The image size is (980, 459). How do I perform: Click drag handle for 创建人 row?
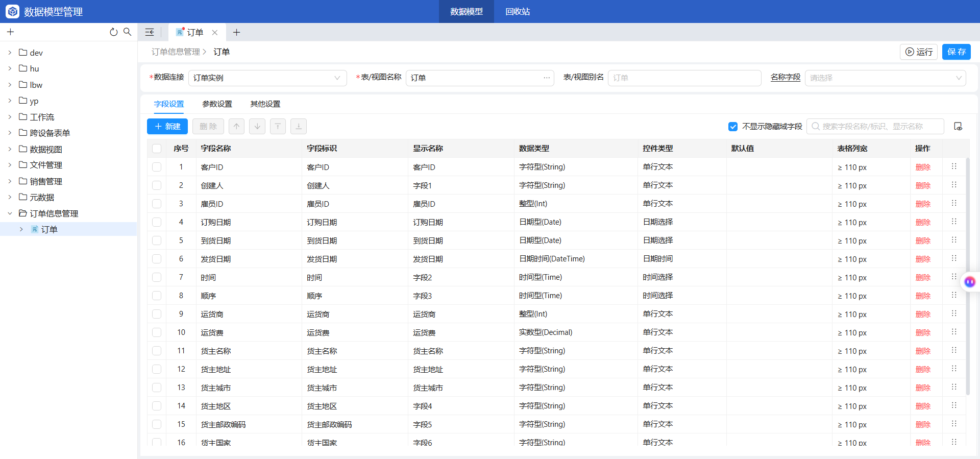pos(954,185)
